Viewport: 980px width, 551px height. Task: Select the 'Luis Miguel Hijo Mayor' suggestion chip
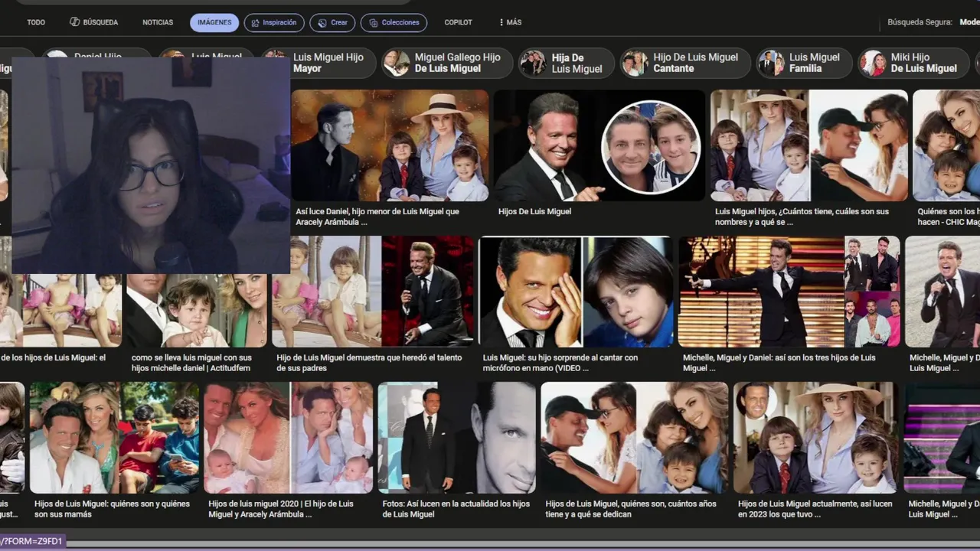pyautogui.click(x=318, y=63)
